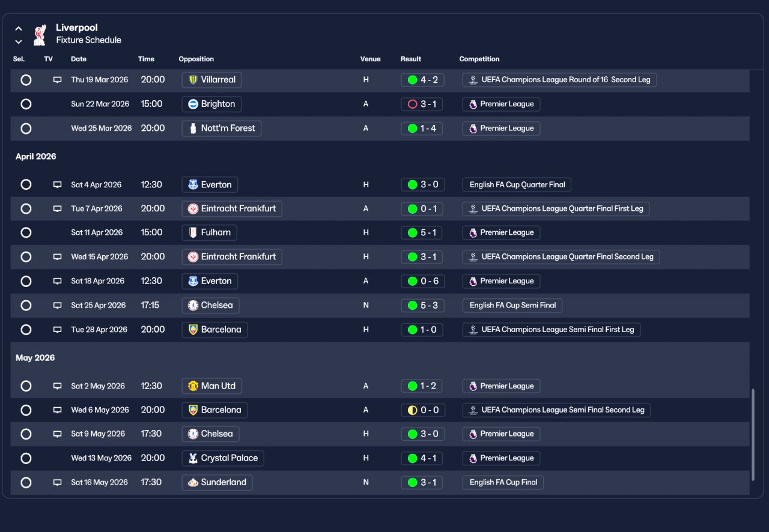Sort fixtures by the Time column header
Image resolution: width=769 pixels, height=532 pixels.
click(146, 59)
